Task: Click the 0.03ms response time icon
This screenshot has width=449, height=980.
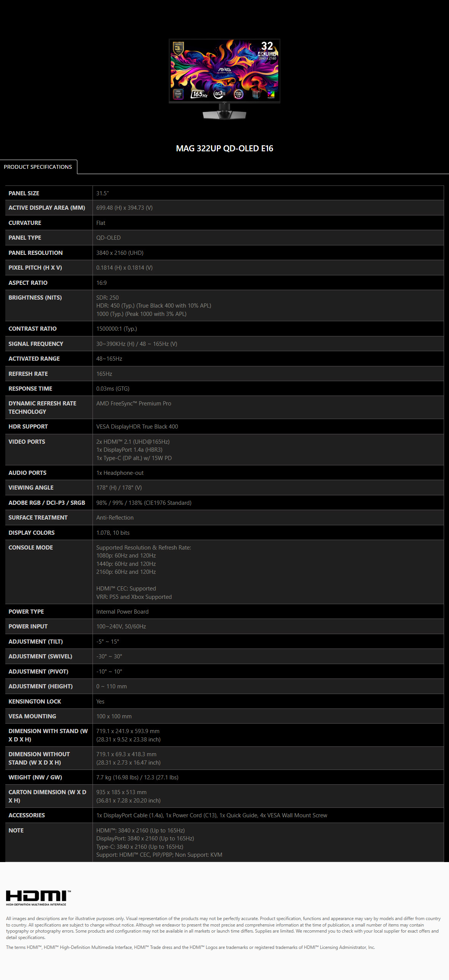Action: [219, 94]
